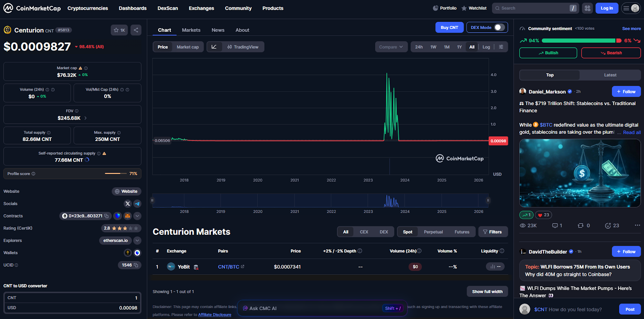644x319 pixels.
Task: Open the Compare dropdown
Action: pyautogui.click(x=391, y=47)
